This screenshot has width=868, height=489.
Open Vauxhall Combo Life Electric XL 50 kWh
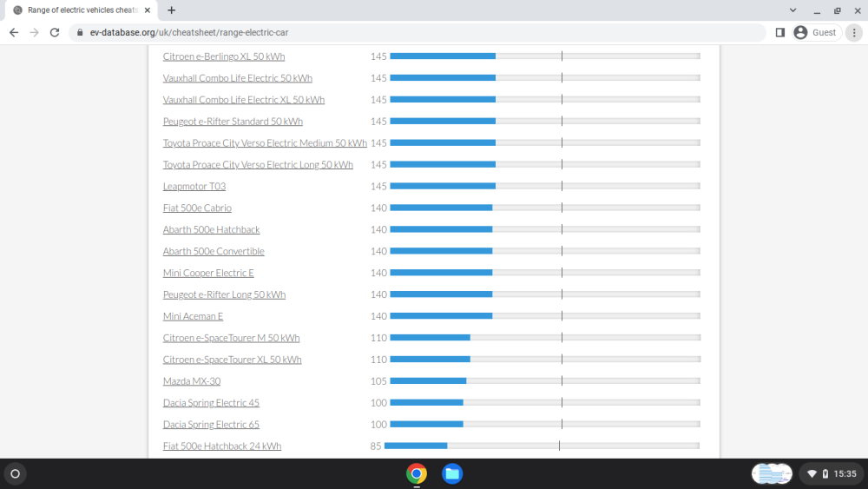[x=244, y=100]
